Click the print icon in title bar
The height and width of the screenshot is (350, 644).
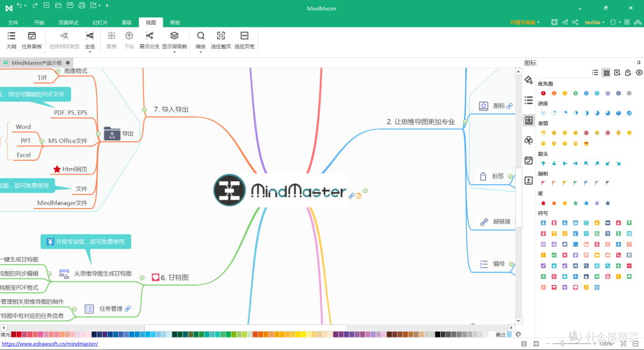click(x=82, y=5)
